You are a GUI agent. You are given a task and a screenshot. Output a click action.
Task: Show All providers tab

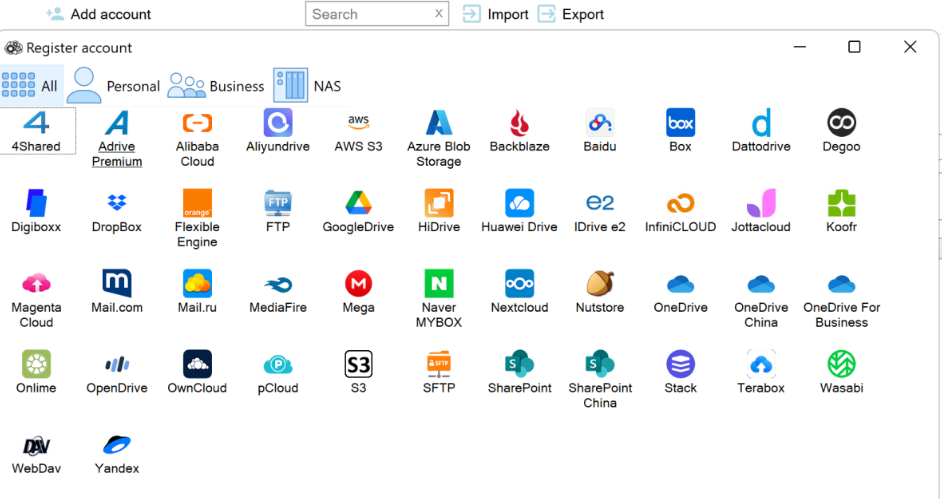click(31, 85)
